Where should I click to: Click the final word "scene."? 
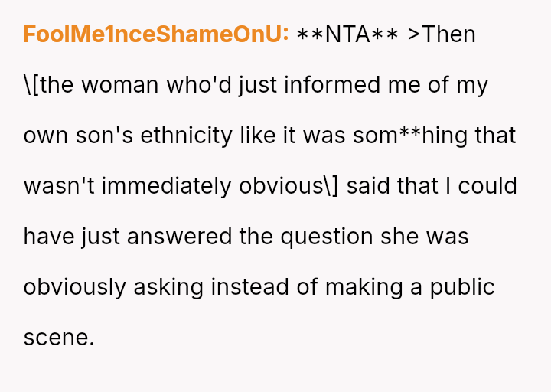[x=59, y=338]
